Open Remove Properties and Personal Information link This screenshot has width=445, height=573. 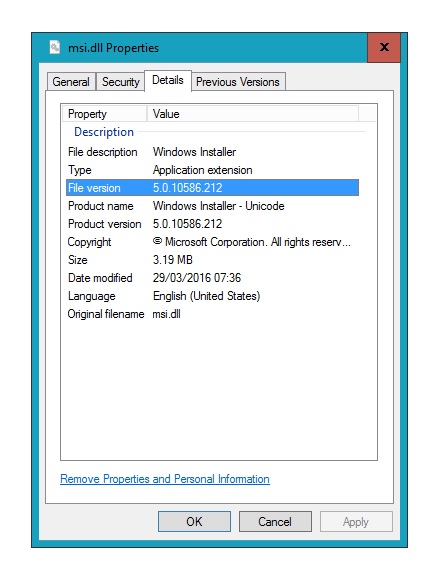165,479
